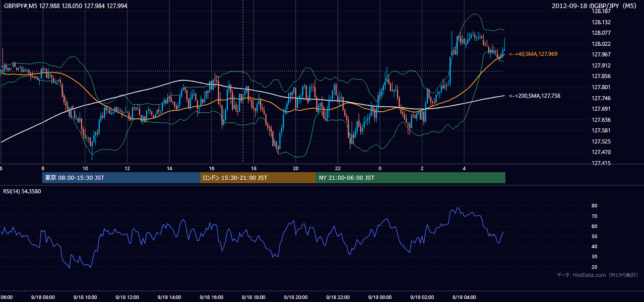Click hour tick 18 under price chart

coord(254,168)
